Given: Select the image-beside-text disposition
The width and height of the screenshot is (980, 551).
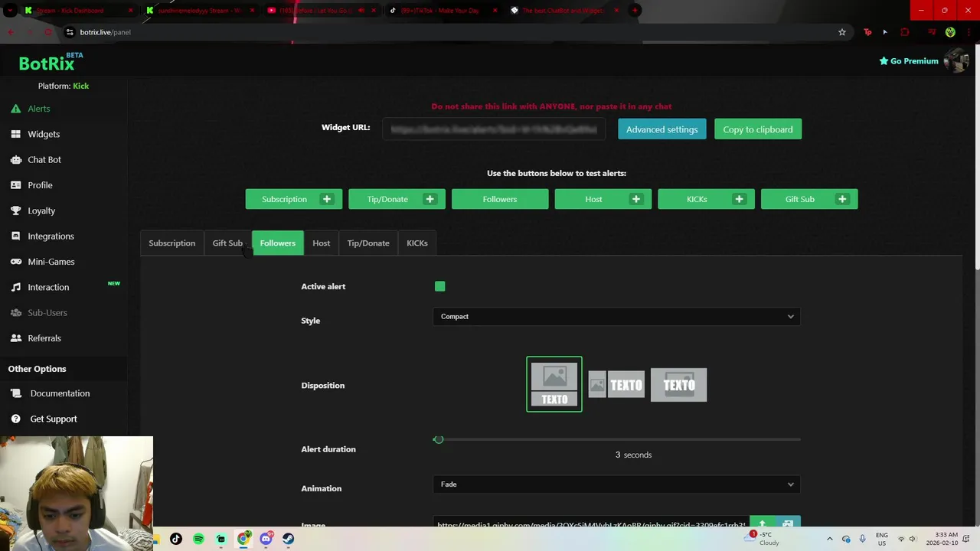Looking at the screenshot, I should (616, 384).
